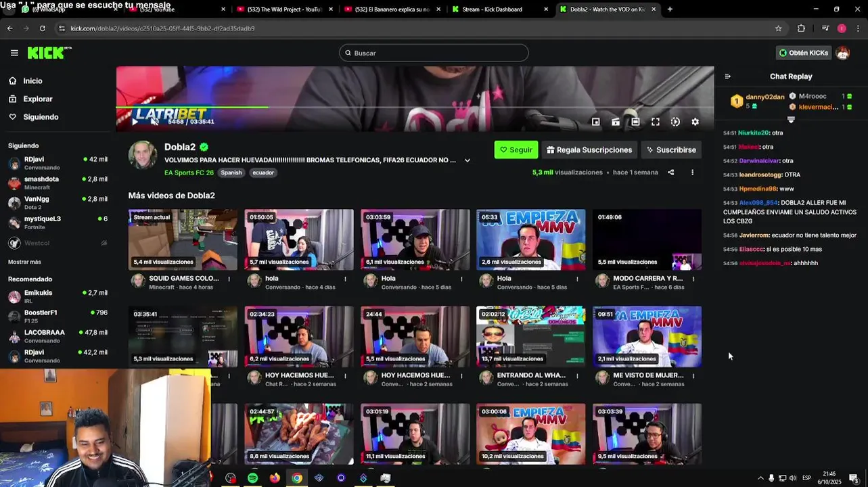868x487 pixels.
Task: Switch to El Bananero YouTube tab
Action: 392,9
